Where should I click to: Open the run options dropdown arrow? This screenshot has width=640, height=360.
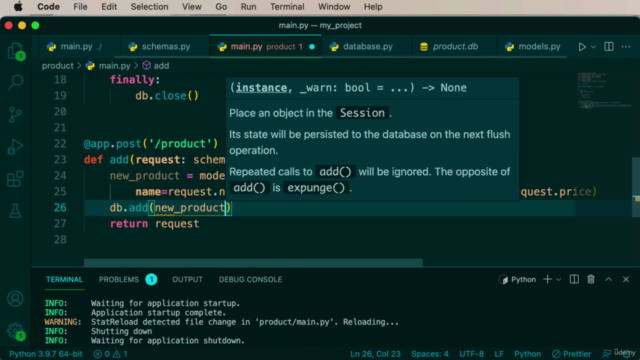click(x=593, y=47)
